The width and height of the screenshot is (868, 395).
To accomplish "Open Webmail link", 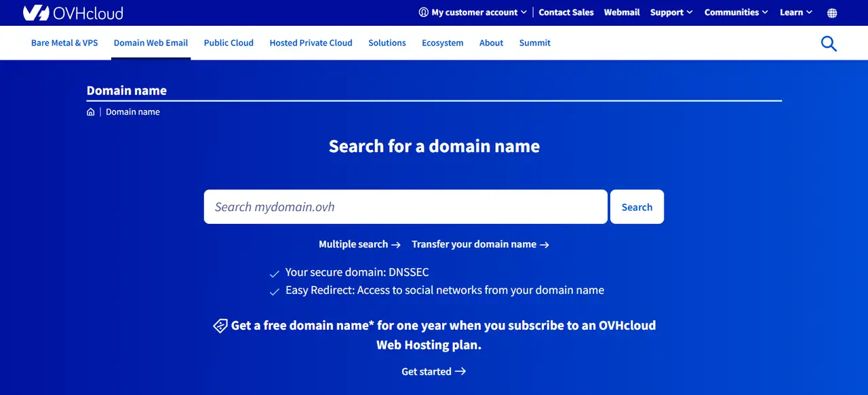I will (x=622, y=12).
